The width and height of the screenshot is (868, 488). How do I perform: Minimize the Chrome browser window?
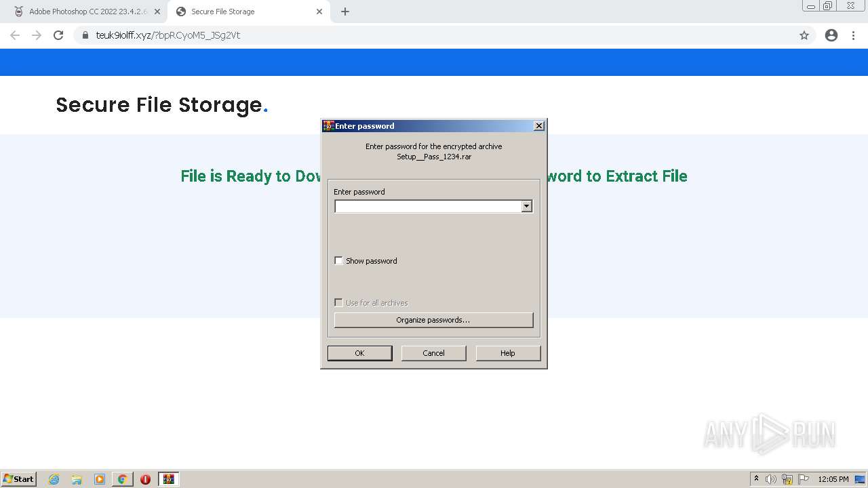tap(811, 6)
